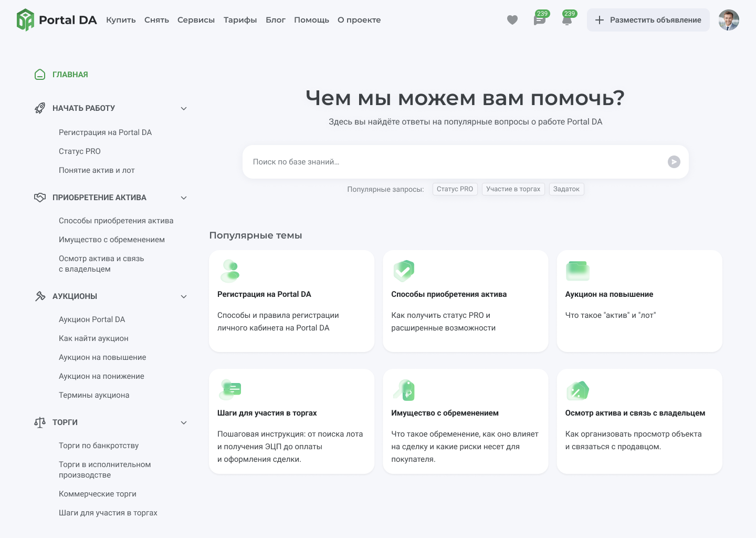Click the shield icon on Способы приобретения актива card
Viewport: 756px width, 538px height.
click(404, 271)
